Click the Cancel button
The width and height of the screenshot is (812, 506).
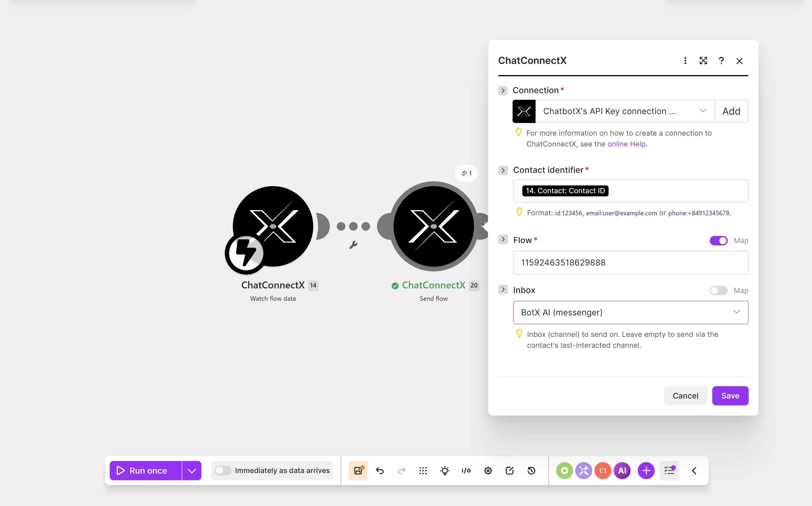click(685, 396)
